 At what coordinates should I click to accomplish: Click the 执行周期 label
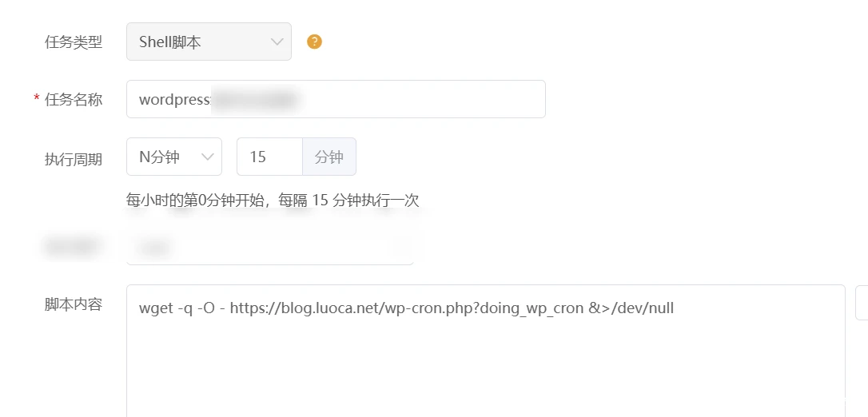[x=74, y=158]
